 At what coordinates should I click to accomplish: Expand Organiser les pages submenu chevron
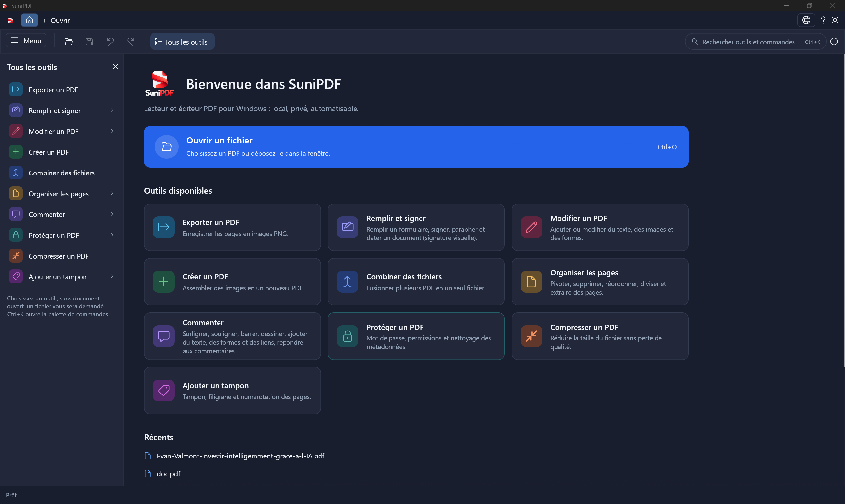112,194
